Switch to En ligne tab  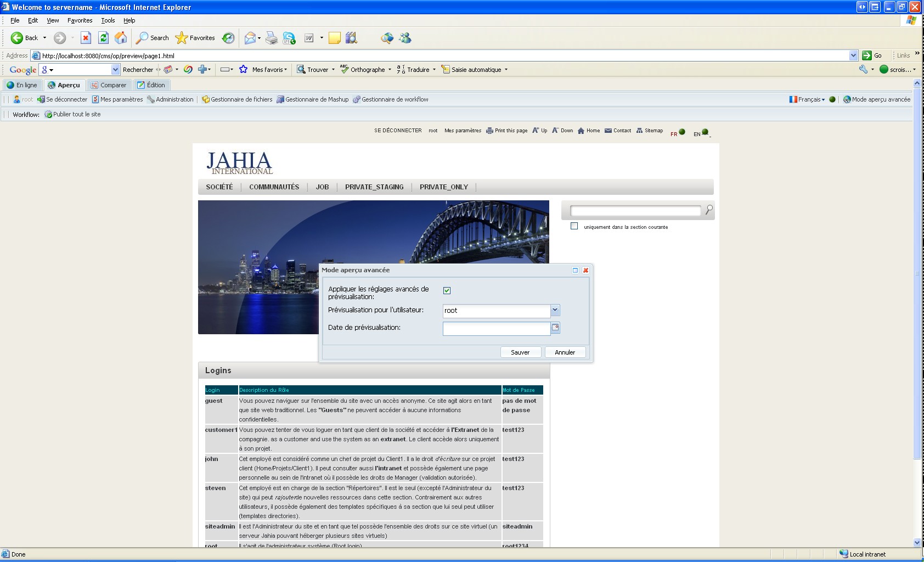(x=22, y=85)
